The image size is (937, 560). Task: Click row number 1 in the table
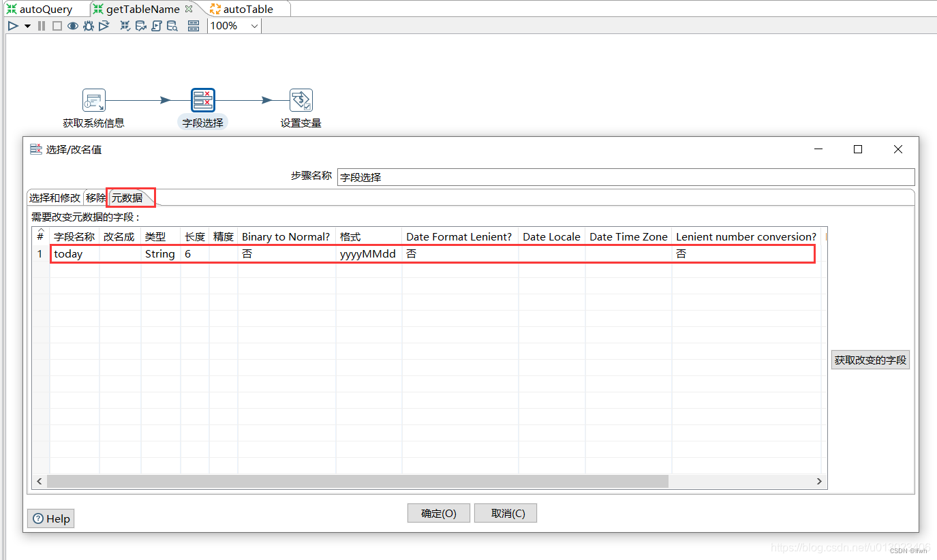click(x=40, y=254)
